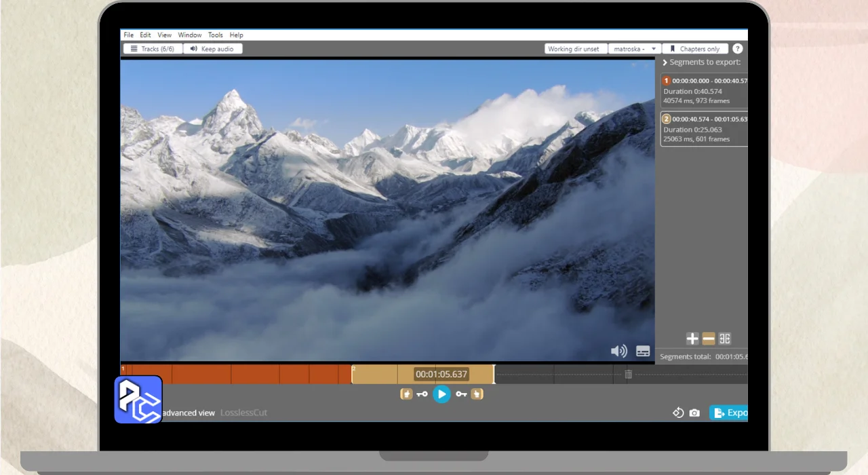
Task: Open the File menu
Action: (x=128, y=35)
